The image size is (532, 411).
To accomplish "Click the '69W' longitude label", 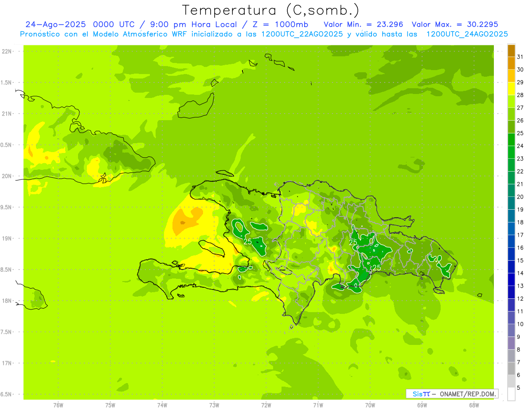I will point(422,405).
